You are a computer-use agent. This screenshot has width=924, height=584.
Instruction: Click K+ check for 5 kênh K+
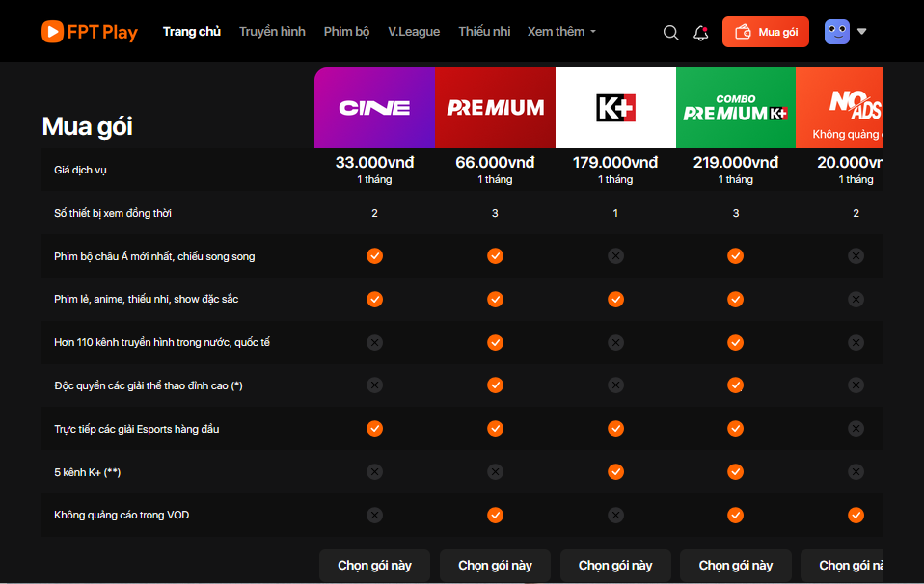[x=615, y=471]
